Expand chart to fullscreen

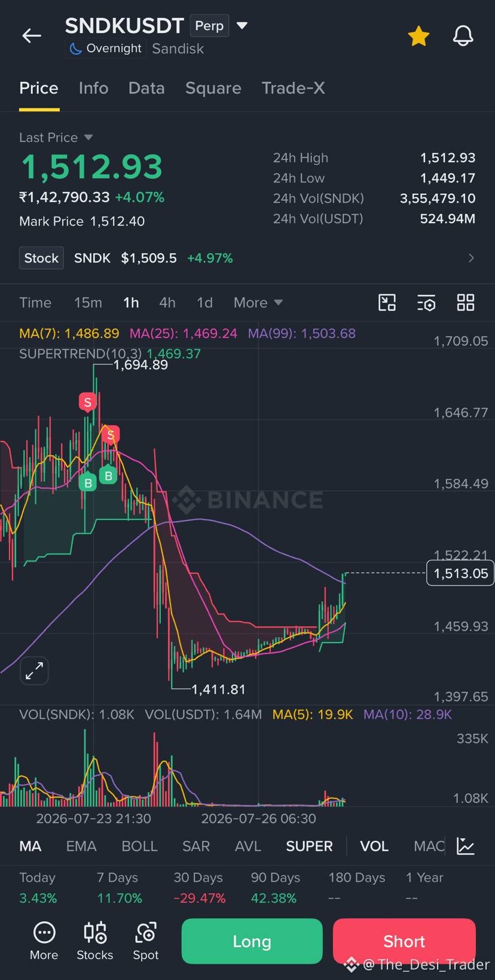tap(34, 671)
